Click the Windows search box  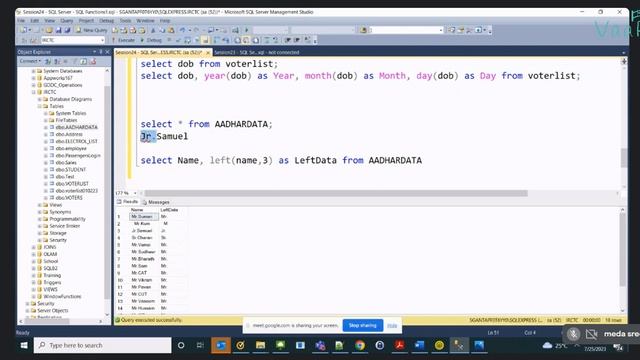point(102,345)
